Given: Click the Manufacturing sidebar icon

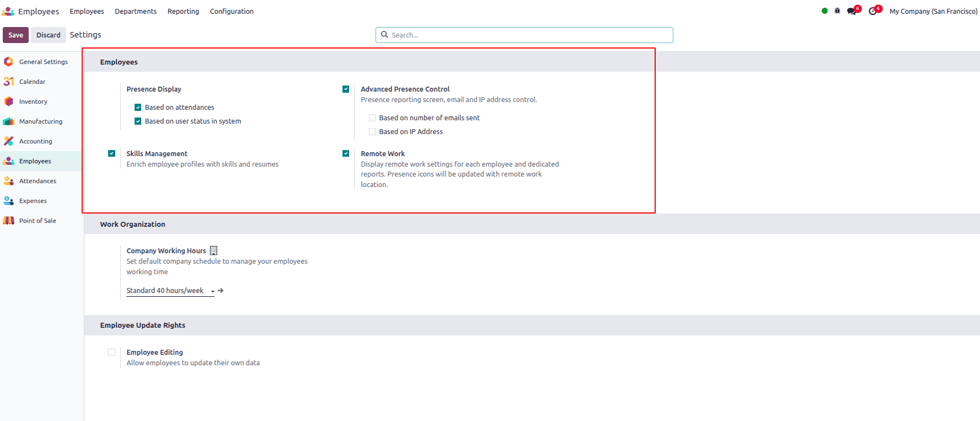Looking at the screenshot, I should coord(9,121).
